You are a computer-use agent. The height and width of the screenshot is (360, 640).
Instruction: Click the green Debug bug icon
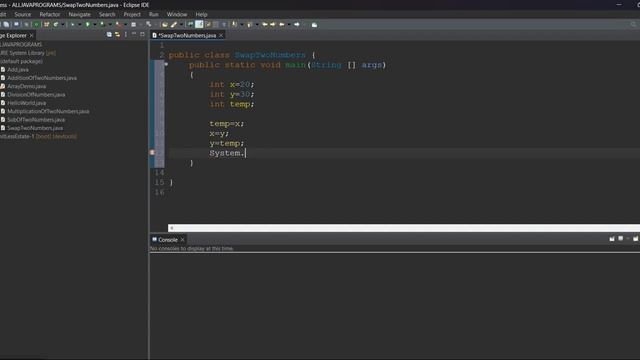(x=72, y=24)
